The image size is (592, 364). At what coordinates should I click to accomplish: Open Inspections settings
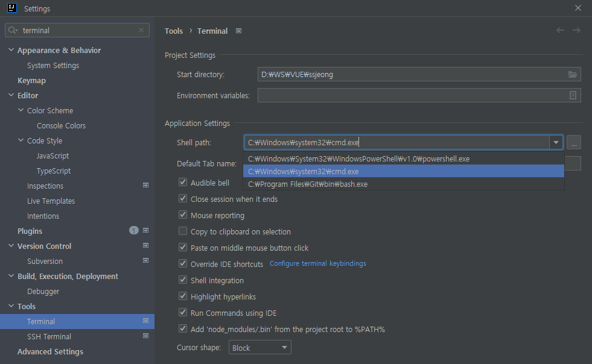(x=45, y=186)
